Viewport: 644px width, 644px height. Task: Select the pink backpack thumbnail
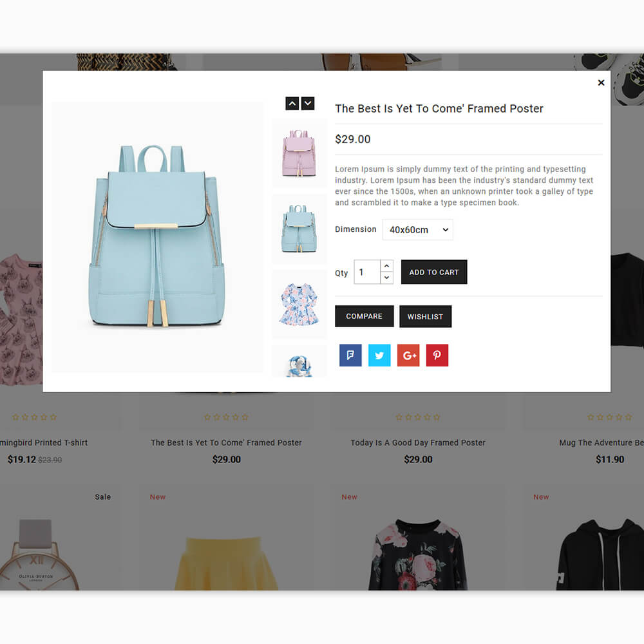coord(299,153)
